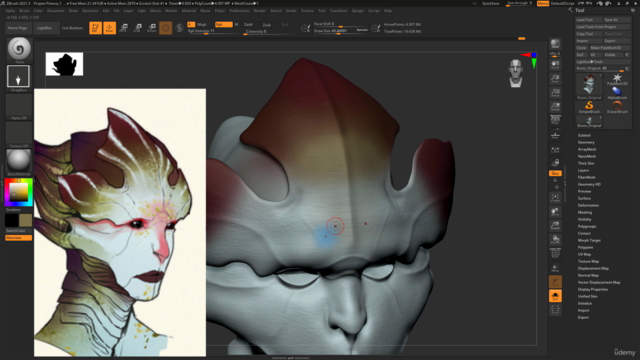Toggle the PolyF line fill icon
Screen dimensions: 640x360
point(555,253)
